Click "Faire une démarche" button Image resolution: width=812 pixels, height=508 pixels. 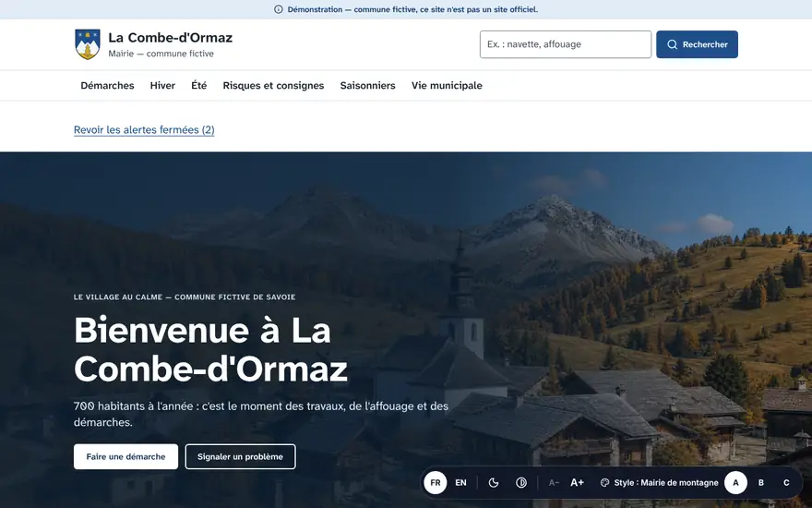point(125,456)
